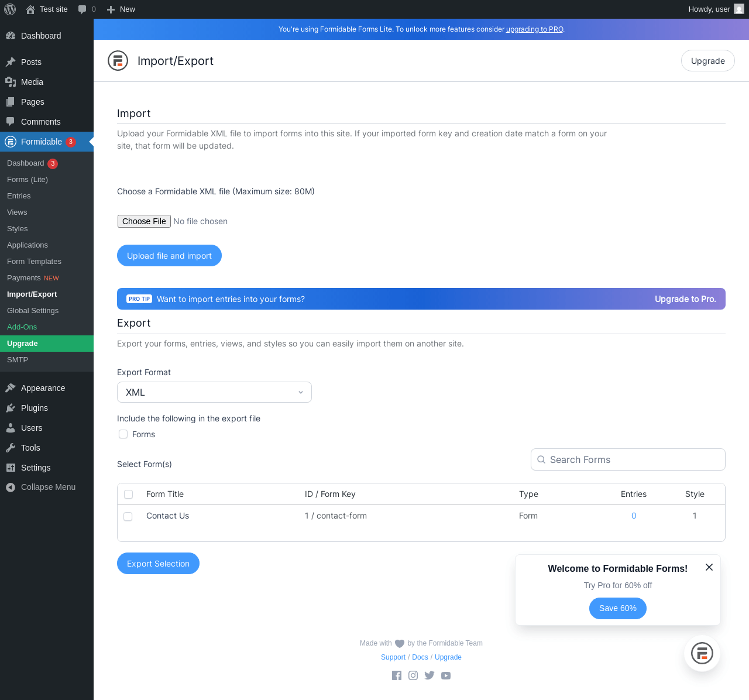Click the Formidable logo icon in sidebar
The height and width of the screenshot is (700, 749).
pos(11,142)
